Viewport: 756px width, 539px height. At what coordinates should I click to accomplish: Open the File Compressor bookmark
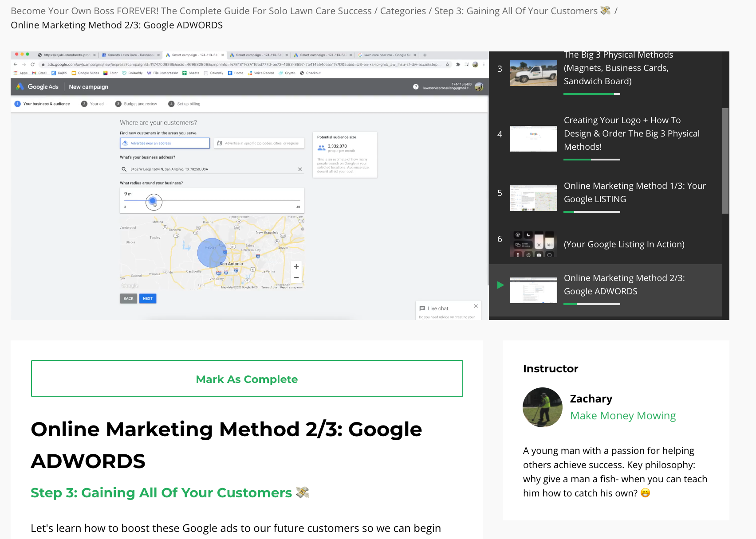click(x=162, y=73)
